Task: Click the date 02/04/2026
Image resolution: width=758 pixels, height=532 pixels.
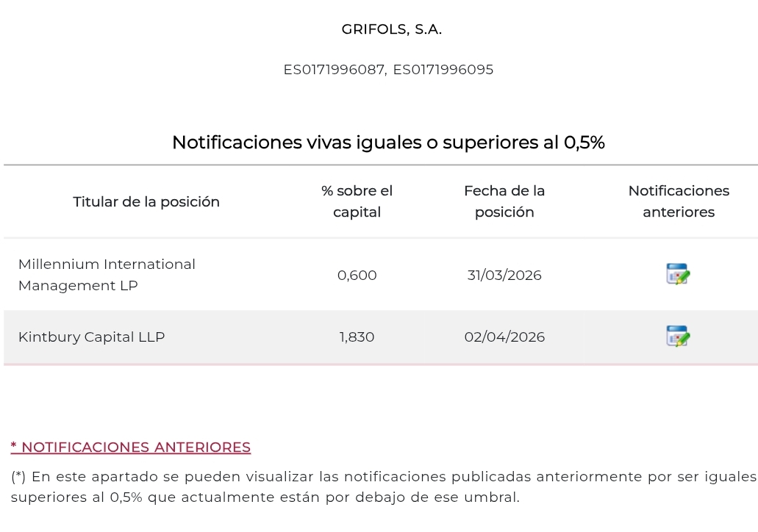Action: tap(504, 337)
